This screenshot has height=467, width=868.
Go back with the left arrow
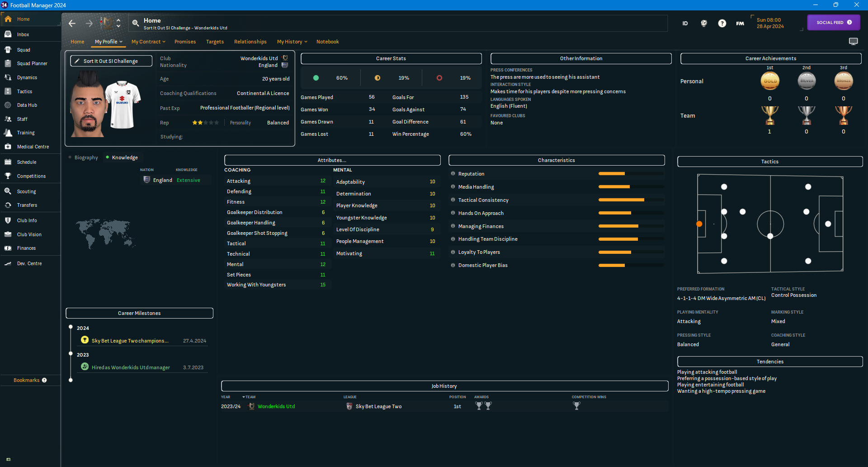click(x=72, y=23)
